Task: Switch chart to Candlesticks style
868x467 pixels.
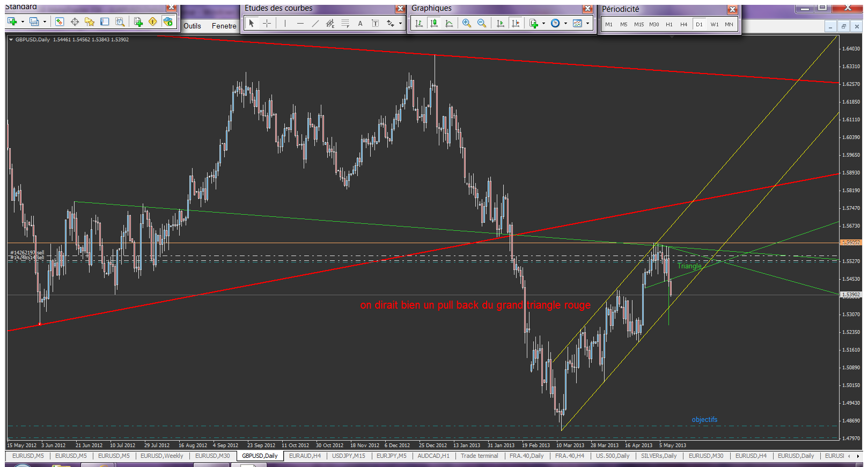Action: 434,23
